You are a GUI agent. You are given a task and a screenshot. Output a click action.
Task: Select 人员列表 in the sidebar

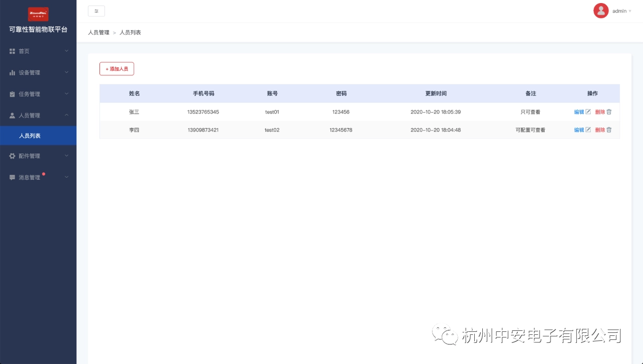(x=30, y=136)
